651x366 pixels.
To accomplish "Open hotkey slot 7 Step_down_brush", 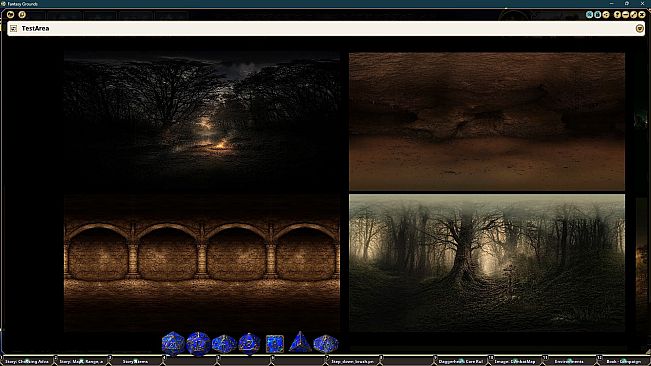I will point(352,361).
